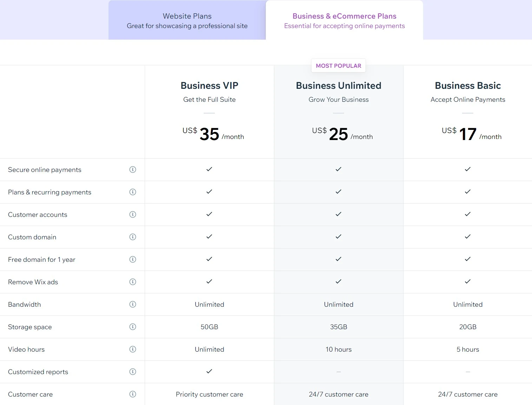
Task: Select the Business VIP plan heading
Action: [x=209, y=85]
